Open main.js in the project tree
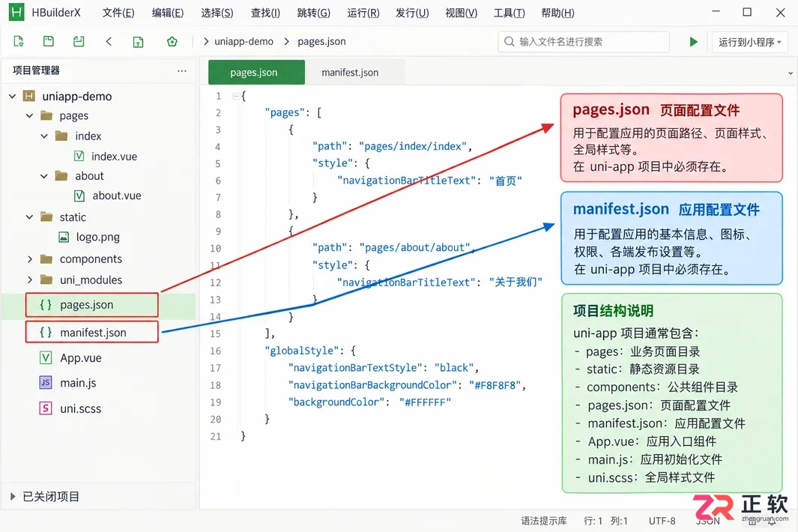The width and height of the screenshot is (798, 532). 78,382
